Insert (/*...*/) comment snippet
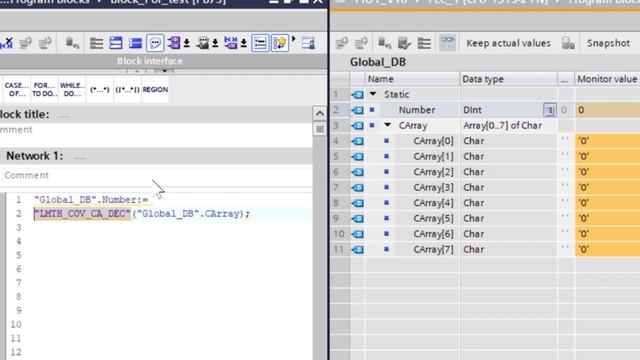Viewport: 640px width, 360px height. tap(127, 89)
